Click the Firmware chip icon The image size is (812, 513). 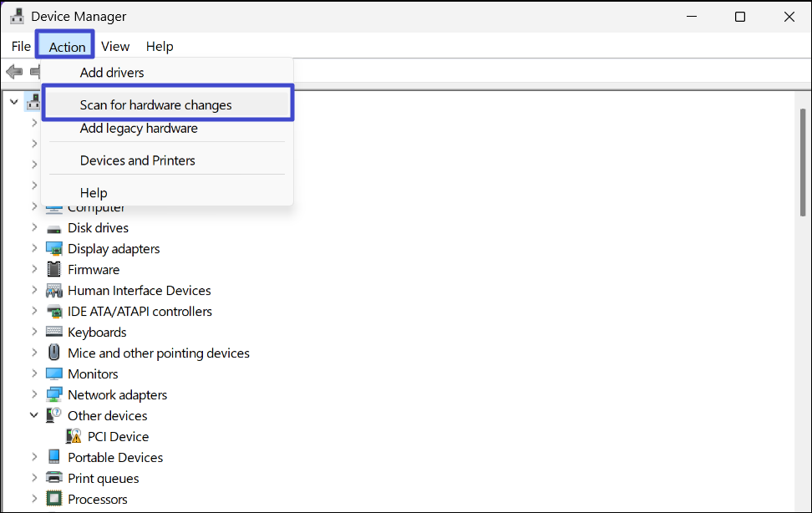tap(54, 270)
